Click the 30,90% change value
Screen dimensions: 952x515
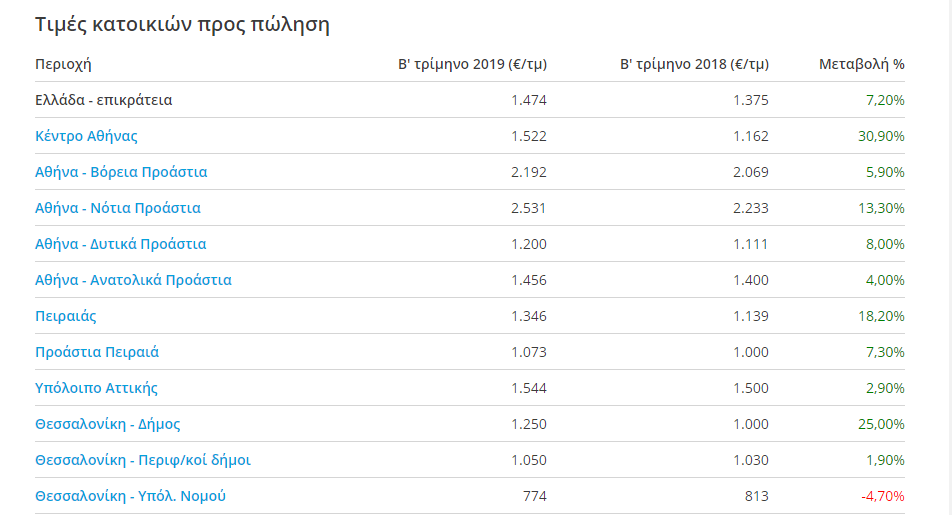(880, 136)
